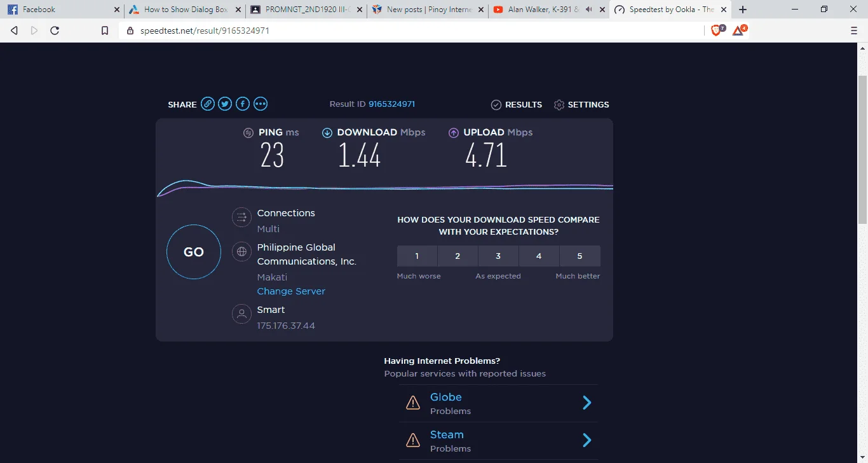Image resolution: width=868 pixels, height=463 pixels.
Task: Switch to PROMNGT_2ND1920 tab
Action: coord(306,10)
